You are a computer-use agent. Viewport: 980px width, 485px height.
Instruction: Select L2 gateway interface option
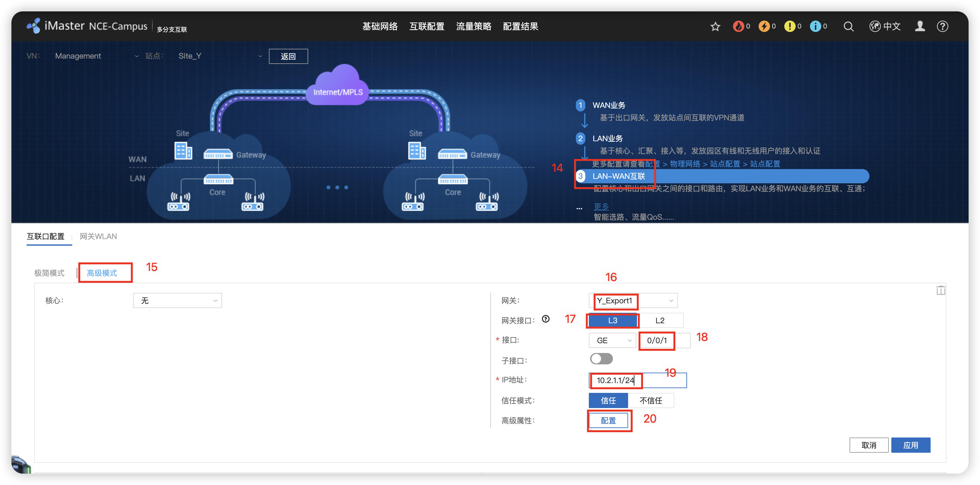click(x=660, y=320)
